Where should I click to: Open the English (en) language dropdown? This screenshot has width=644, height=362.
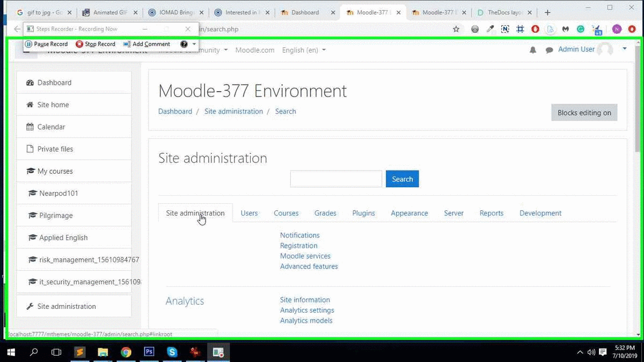(x=304, y=50)
